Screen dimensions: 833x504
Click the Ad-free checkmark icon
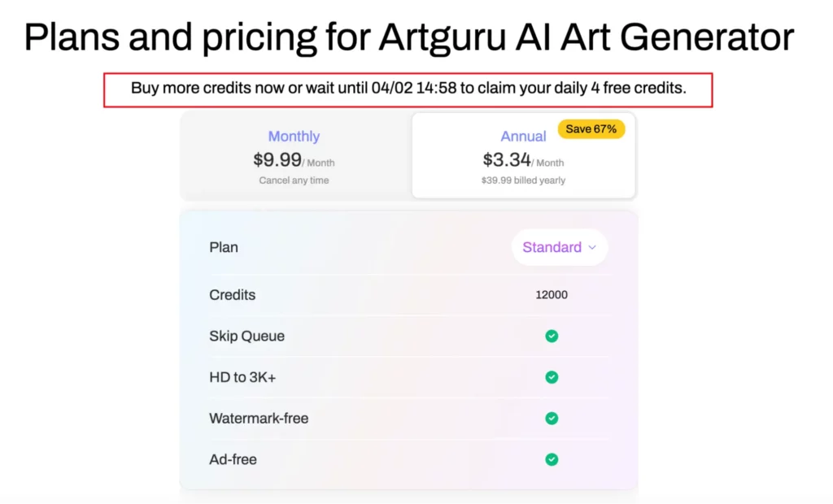click(x=552, y=459)
